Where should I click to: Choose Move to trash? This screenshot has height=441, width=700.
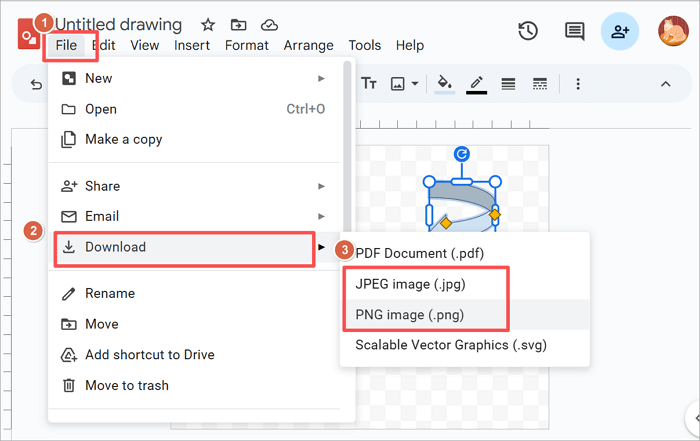(196, 385)
